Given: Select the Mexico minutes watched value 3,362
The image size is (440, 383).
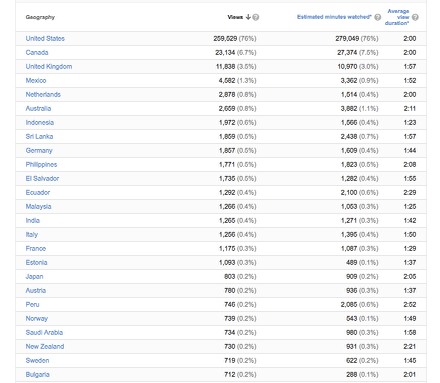Looking at the screenshot, I should [349, 80].
